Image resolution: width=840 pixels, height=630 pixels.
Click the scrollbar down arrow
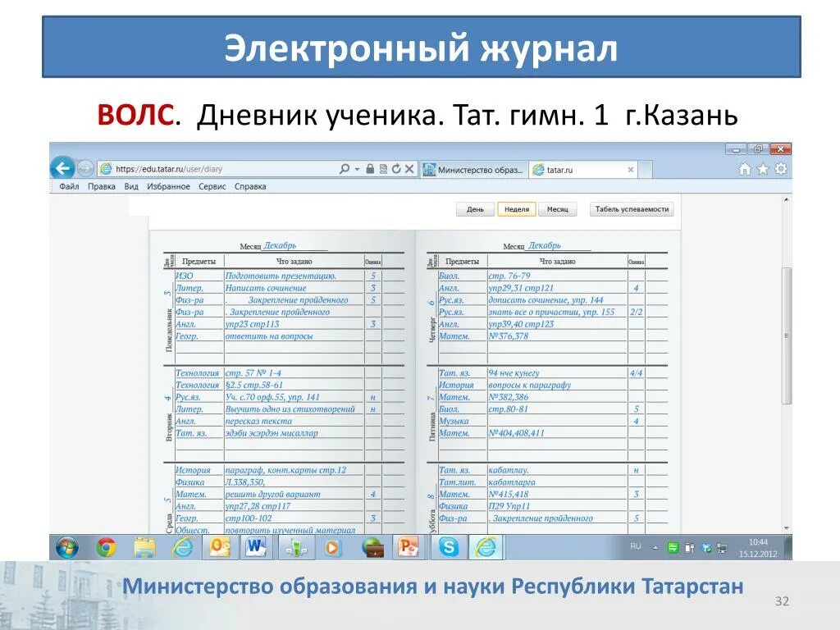click(x=787, y=527)
